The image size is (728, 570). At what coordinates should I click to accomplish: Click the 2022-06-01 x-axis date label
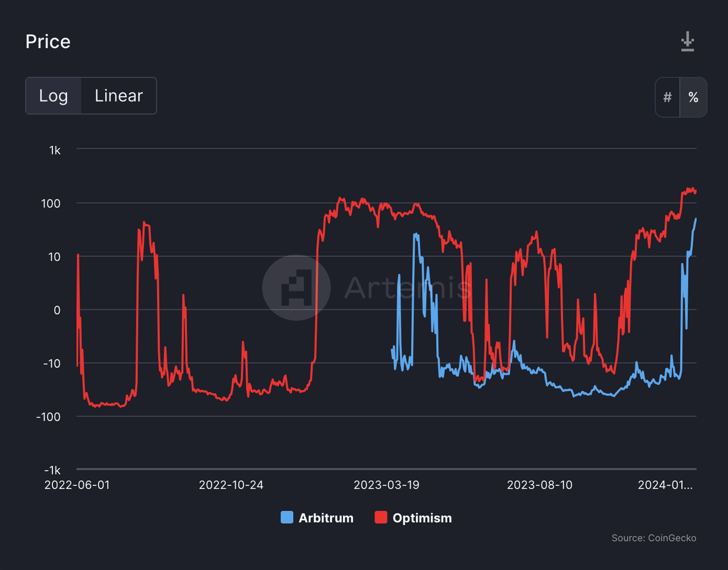click(x=77, y=485)
